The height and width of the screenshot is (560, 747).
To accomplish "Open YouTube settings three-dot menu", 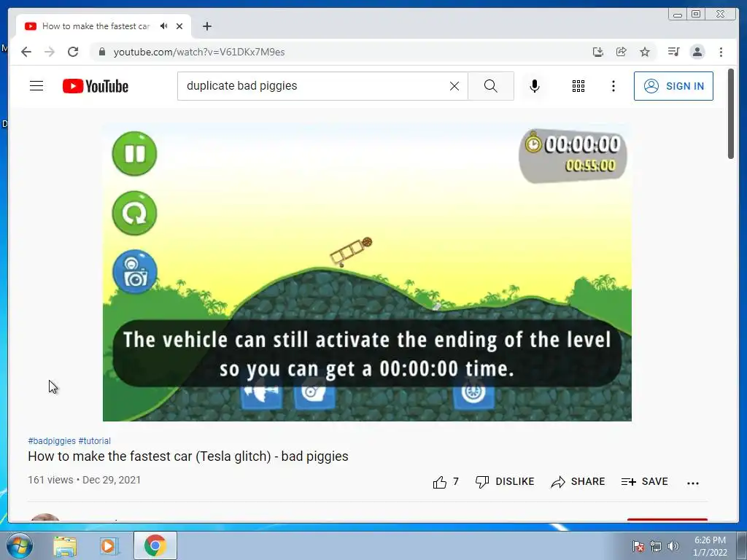I will [613, 86].
